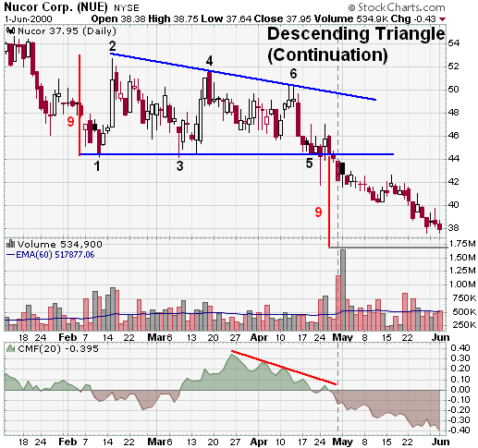
Task: Click the 44 price level on the right axis
Action: tap(454, 159)
